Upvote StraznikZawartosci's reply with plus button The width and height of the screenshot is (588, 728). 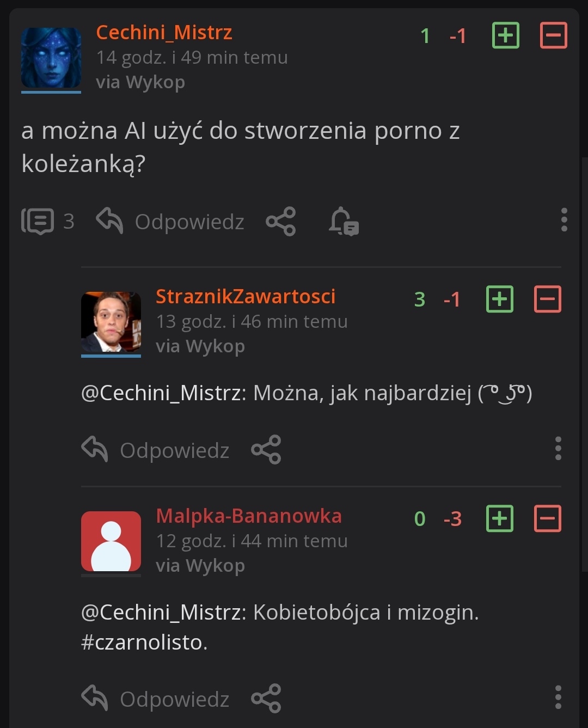click(x=499, y=299)
